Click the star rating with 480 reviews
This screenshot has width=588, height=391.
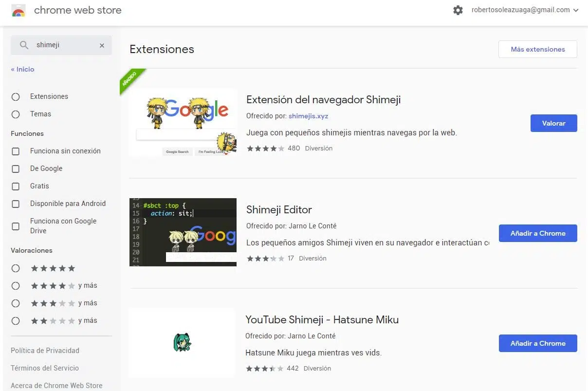(266, 148)
